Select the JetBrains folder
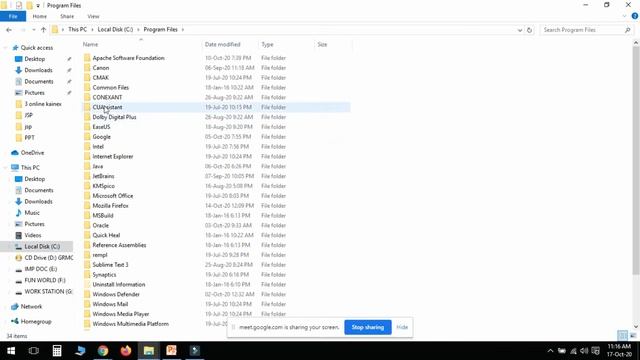The image size is (640, 360). coord(103,176)
